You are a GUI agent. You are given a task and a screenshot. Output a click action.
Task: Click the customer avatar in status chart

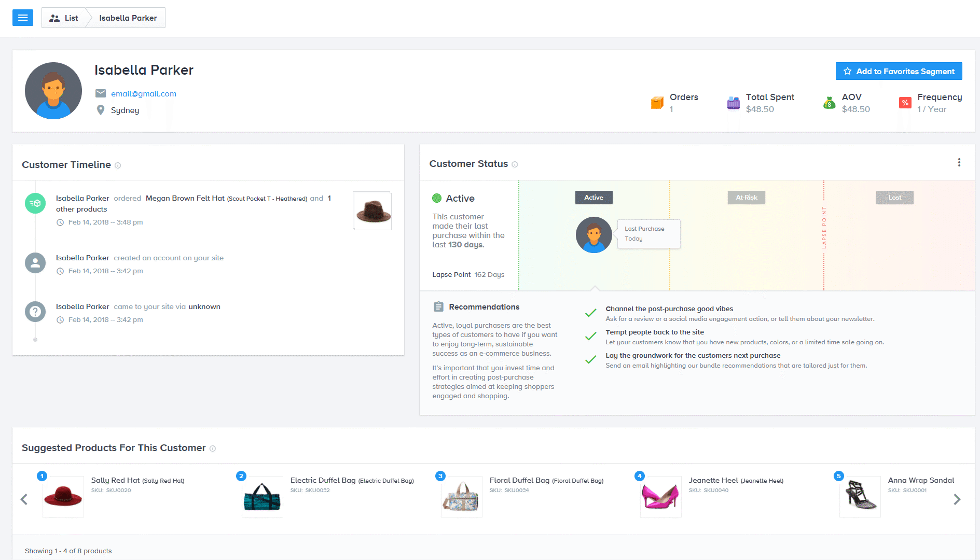click(593, 235)
